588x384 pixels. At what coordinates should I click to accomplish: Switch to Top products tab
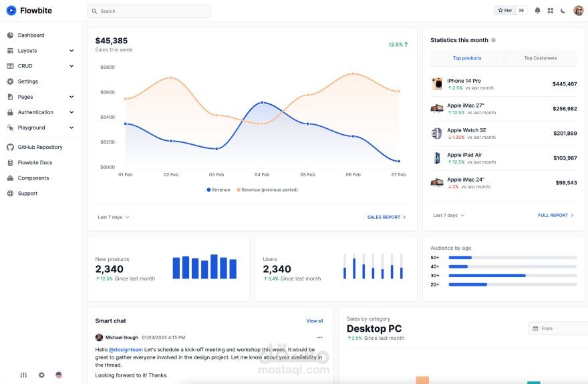[x=467, y=58]
